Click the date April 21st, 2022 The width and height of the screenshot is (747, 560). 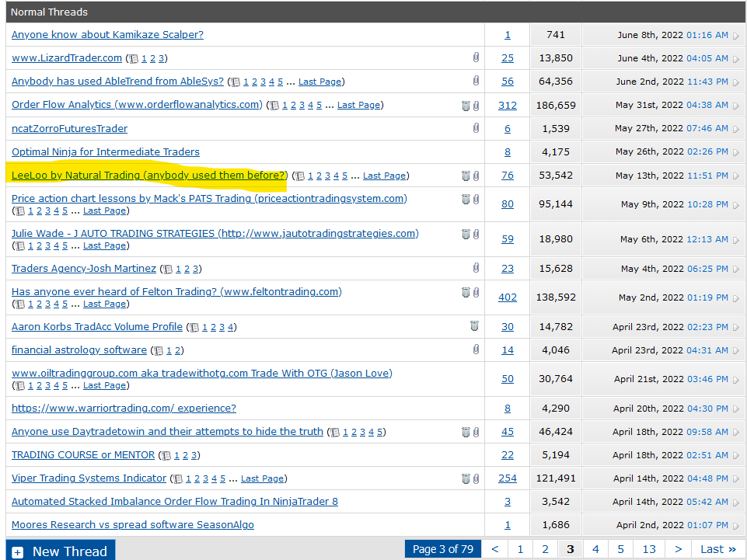click(x=648, y=379)
